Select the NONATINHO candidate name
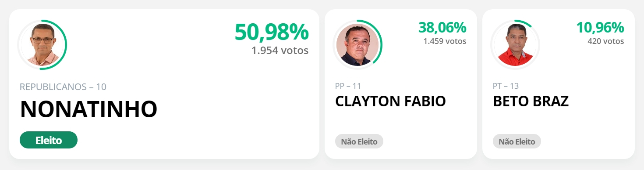Screen dimensions: 644x170 coord(88,109)
